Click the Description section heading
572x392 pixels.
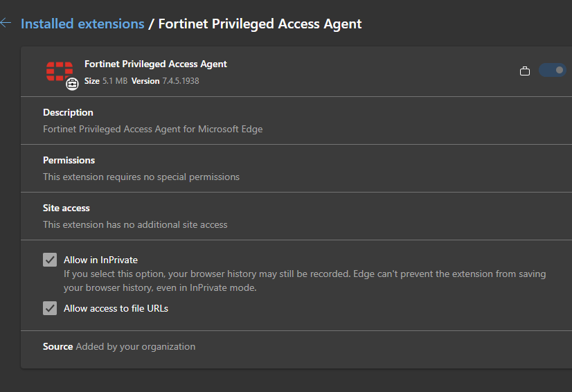pos(68,112)
